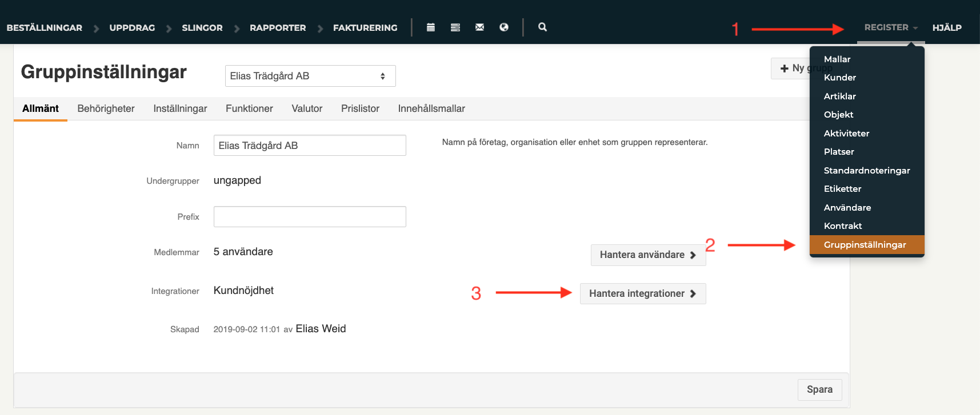Switch to the Inställningar tab

coord(180,108)
